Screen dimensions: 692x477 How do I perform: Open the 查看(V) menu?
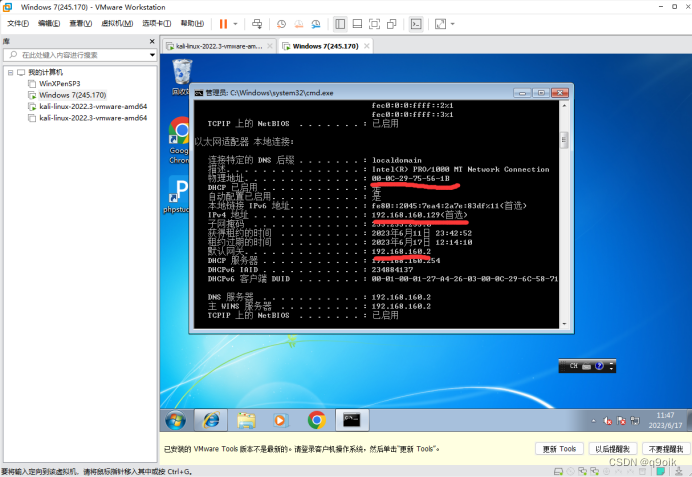(81, 23)
